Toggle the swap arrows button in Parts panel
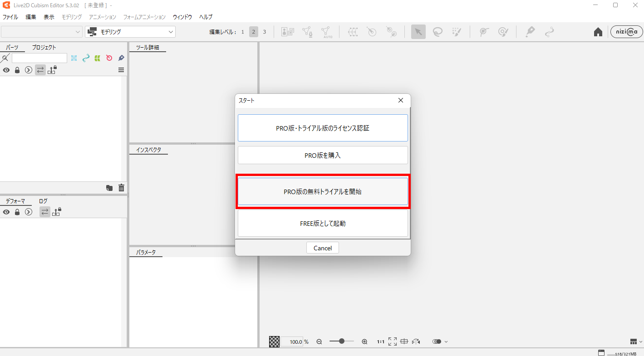Viewport: 644px width, 356px height. click(40, 70)
